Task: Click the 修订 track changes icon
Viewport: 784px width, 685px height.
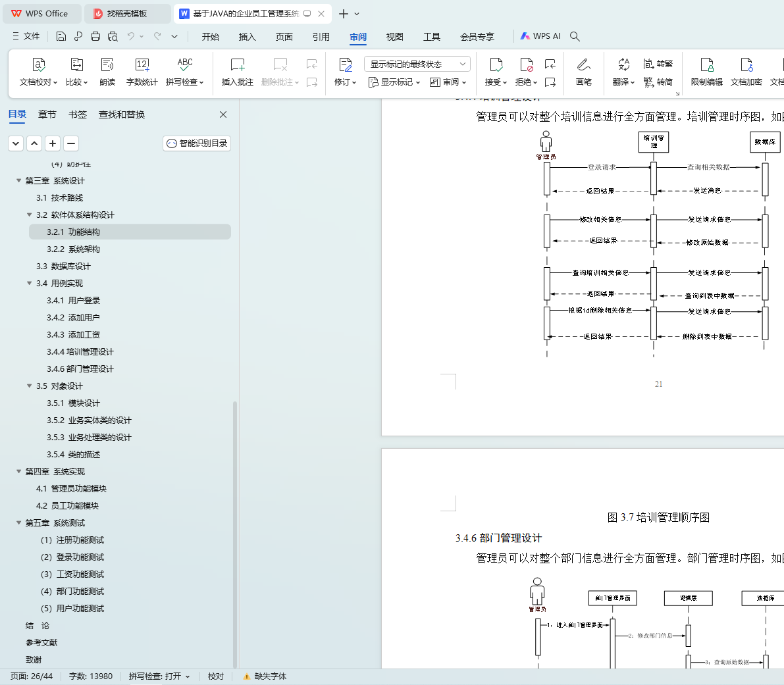Action: pos(345,65)
